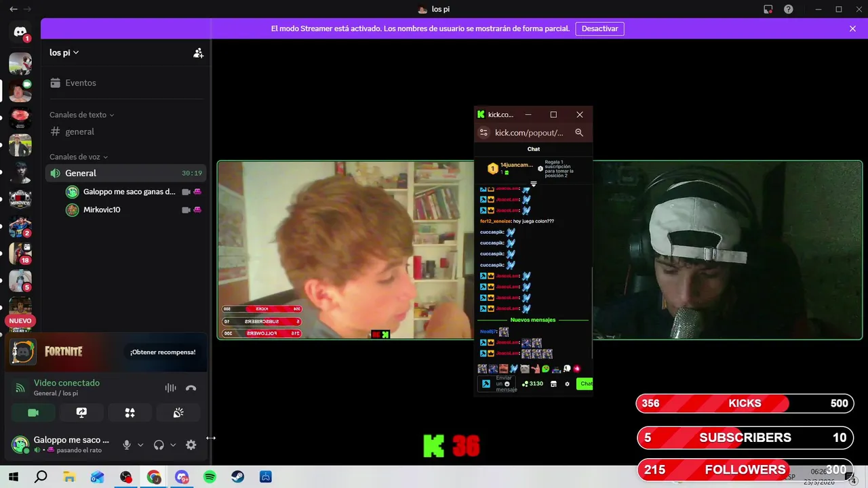868x488 pixels.
Task: Open server icon with badge 5
Action: [20, 281]
